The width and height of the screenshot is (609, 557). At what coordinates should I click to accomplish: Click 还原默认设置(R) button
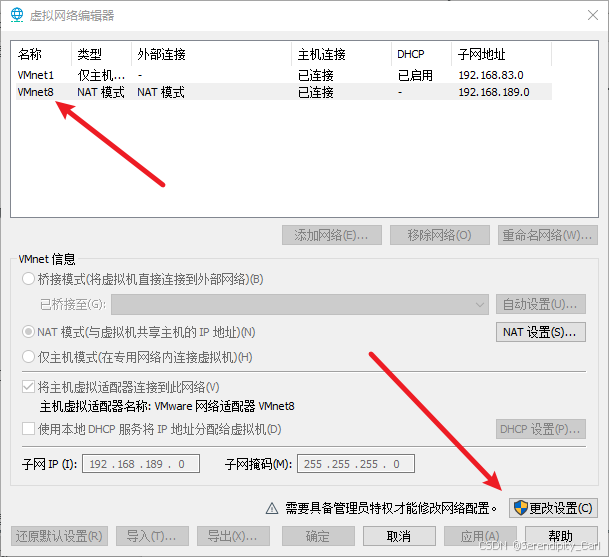(59, 536)
